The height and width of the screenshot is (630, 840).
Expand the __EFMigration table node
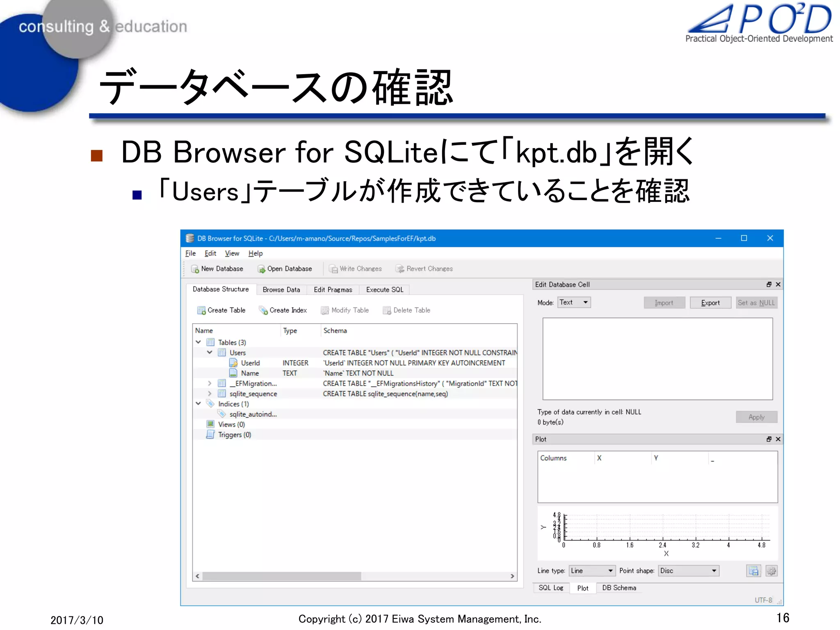click(x=210, y=383)
